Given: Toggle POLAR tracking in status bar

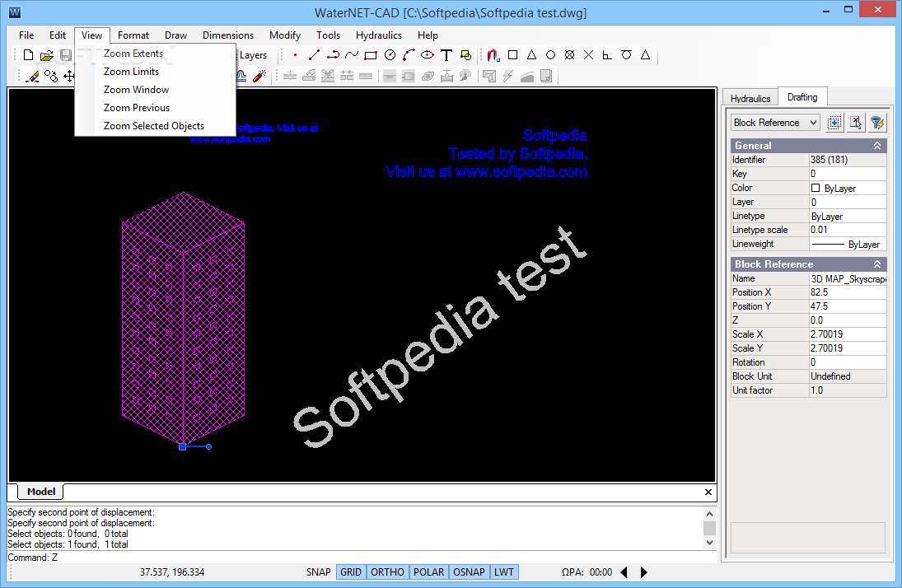Looking at the screenshot, I should (x=428, y=572).
